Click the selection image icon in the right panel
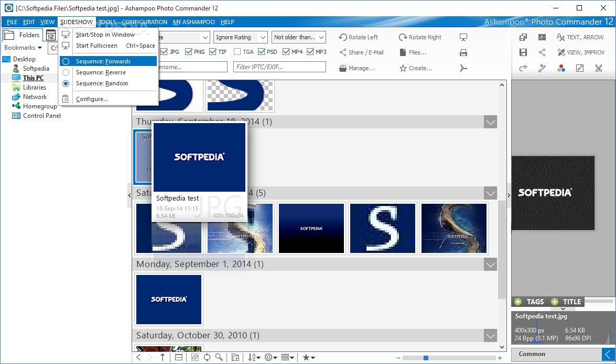The height and width of the screenshot is (364, 616). click(x=542, y=37)
